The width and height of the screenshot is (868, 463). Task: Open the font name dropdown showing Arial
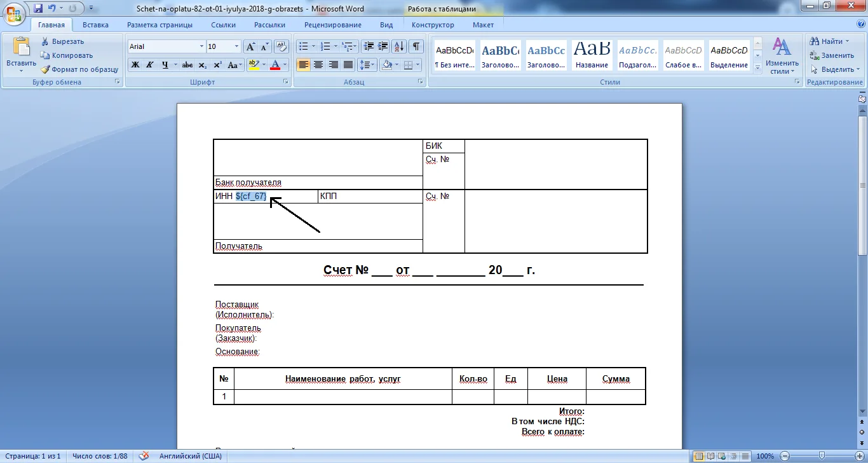[x=166, y=46]
